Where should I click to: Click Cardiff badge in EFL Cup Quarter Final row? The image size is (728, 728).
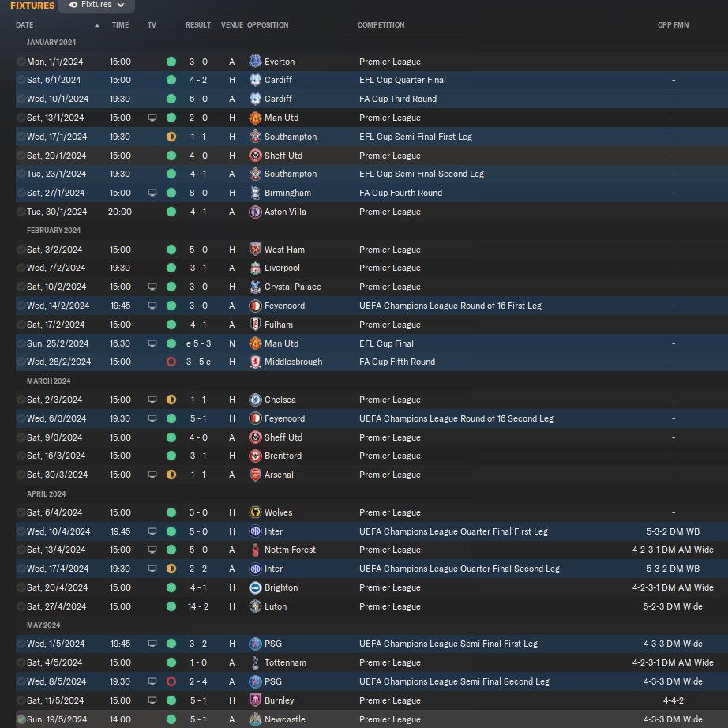(255, 80)
